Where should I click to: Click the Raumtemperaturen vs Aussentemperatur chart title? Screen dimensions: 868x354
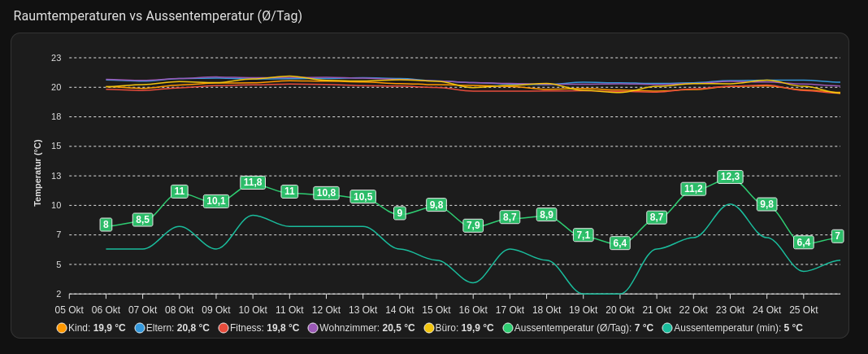158,16
